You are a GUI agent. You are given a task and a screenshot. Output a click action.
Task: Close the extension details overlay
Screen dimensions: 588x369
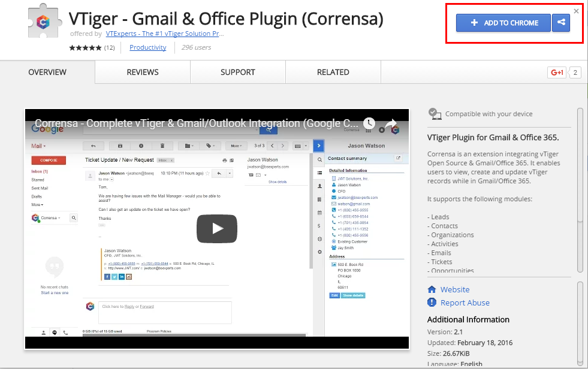point(577,11)
